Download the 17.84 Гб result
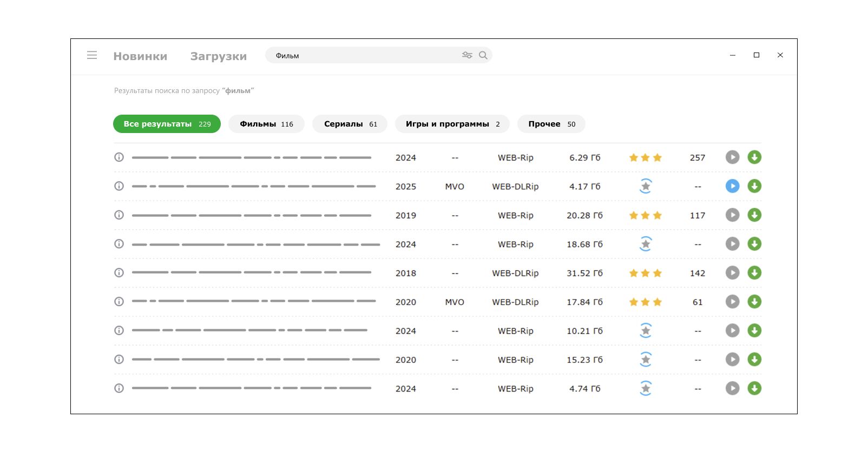Viewport: 868px width, 451px height. [754, 302]
